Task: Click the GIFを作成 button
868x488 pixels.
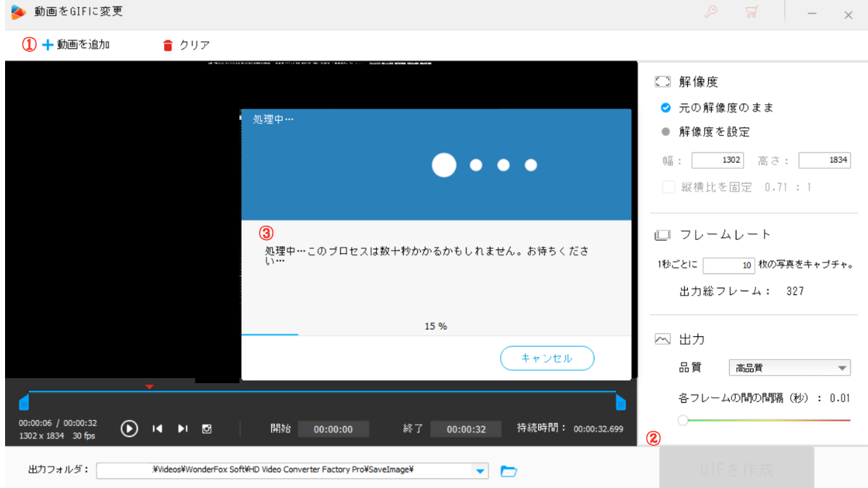Action: [x=736, y=470]
